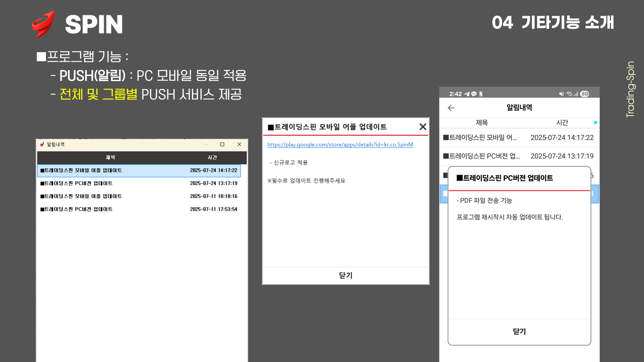Tap the mute icon in phone status bar
This screenshot has width=644, height=362.
pyautogui.click(x=561, y=94)
